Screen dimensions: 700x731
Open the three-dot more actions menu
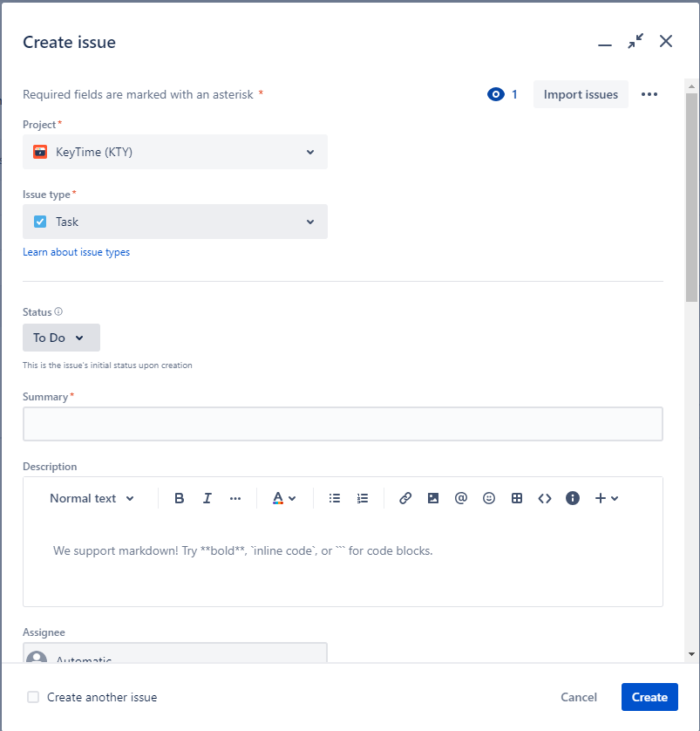pyautogui.click(x=649, y=94)
